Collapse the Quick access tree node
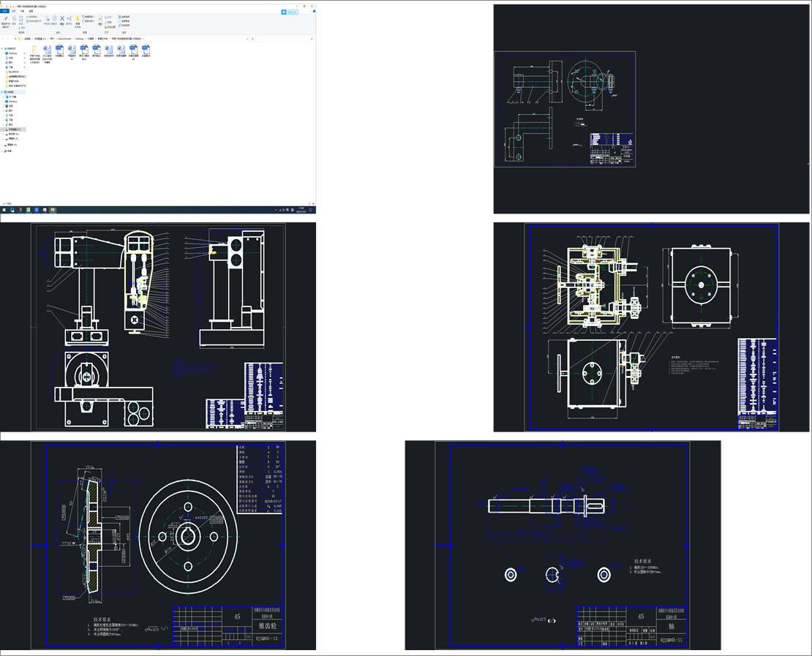Screen dimensions: 812x656 click(x=2, y=48)
